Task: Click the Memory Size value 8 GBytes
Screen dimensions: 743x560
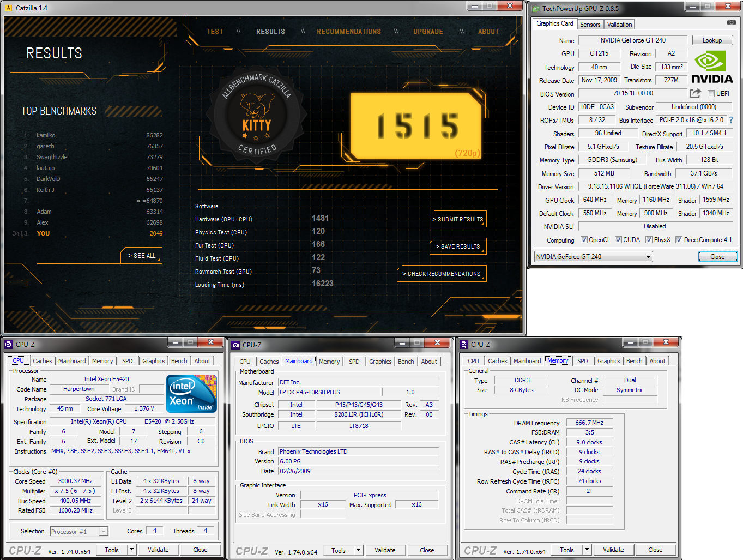Action: [522, 390]
